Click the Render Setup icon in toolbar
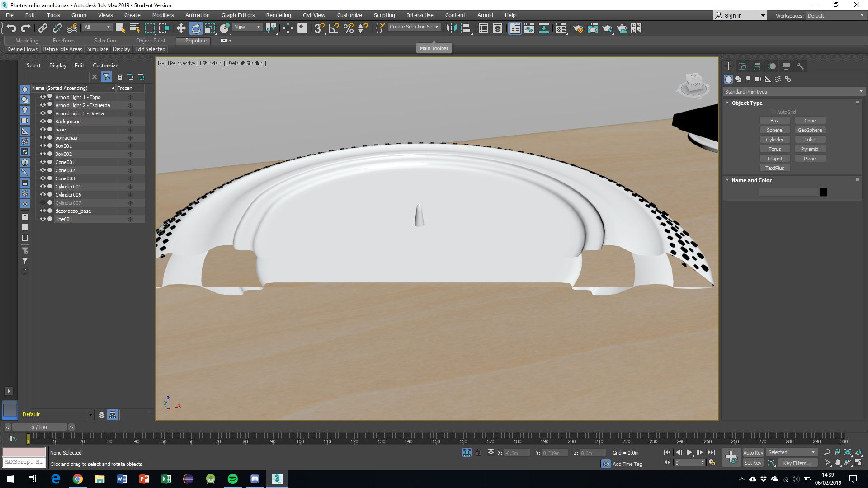This screenshot has width=868, height=488. (x=578, y=28)
